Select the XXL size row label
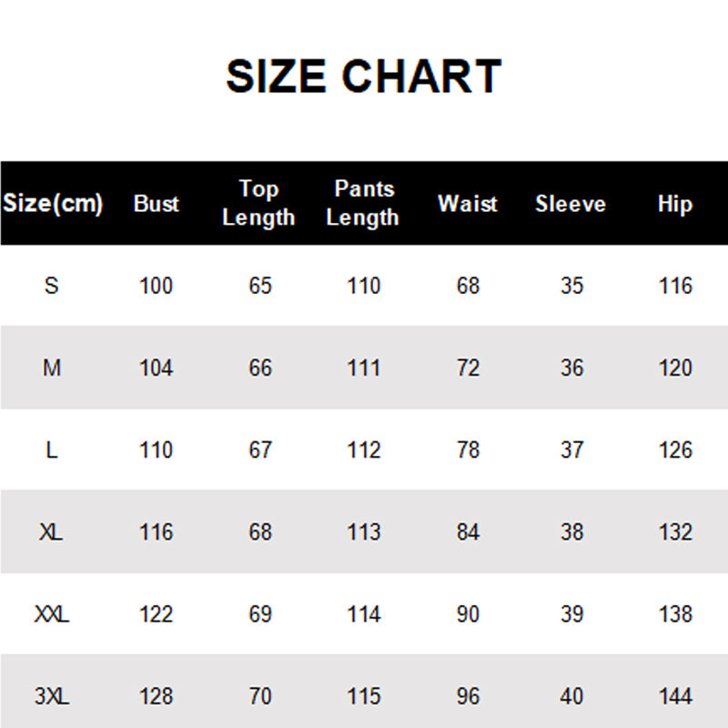 tap(52, 614)
